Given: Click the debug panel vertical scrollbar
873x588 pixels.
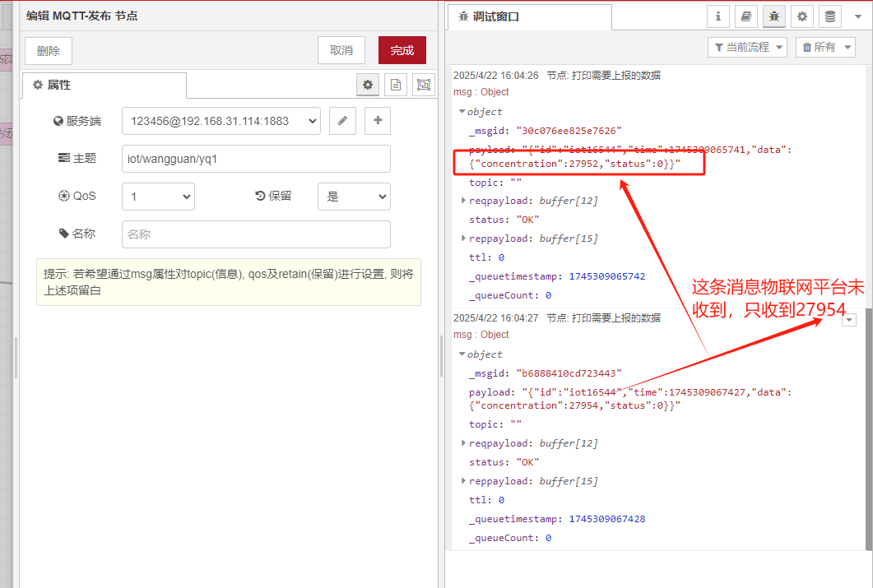Looking at the screenshot, I should pyautogui.click(x=869, y=428).
